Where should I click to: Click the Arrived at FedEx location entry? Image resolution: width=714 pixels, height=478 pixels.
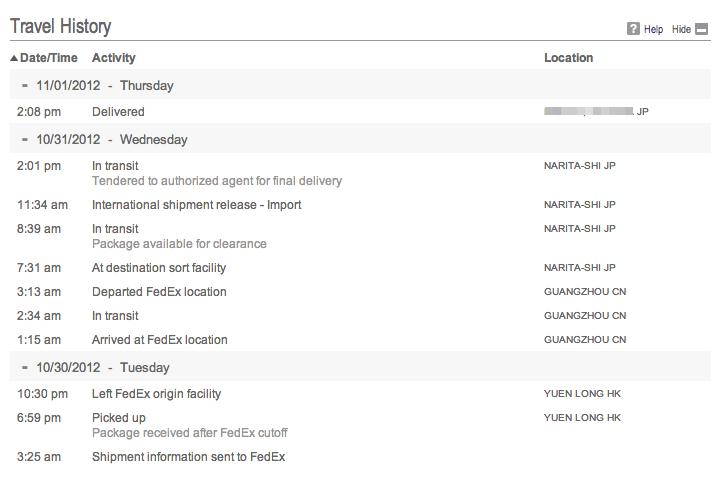click(x=159, y=340)
